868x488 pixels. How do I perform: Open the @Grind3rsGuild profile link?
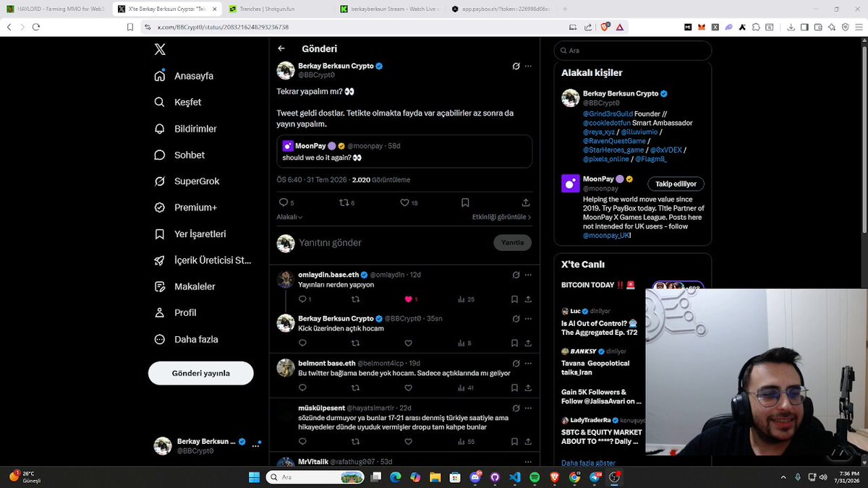pos(608,114)
